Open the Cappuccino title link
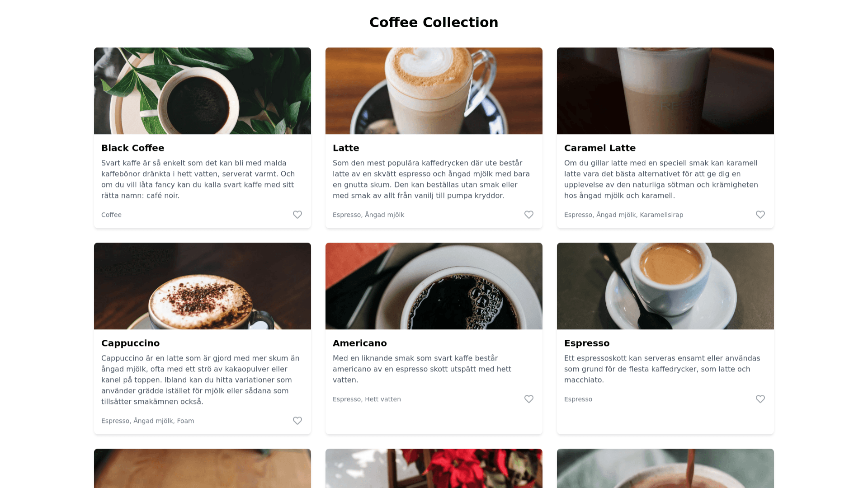 [130, 343]
